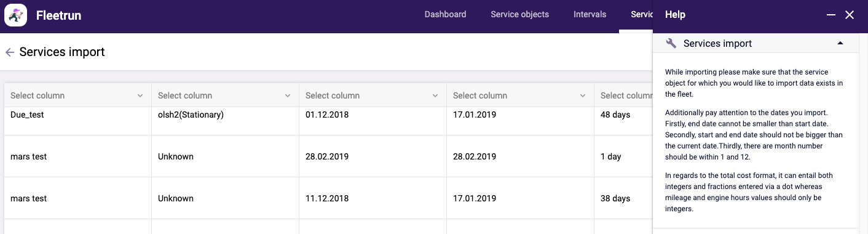Open the second Select column dropdown
The width and height of the screenshot is (868, 234).
tap(225, 95)
